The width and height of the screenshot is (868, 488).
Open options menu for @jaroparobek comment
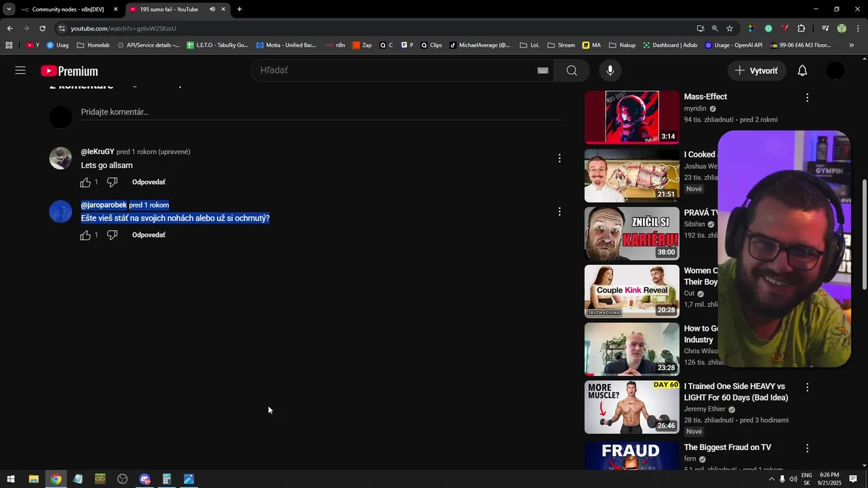[559, 211]
